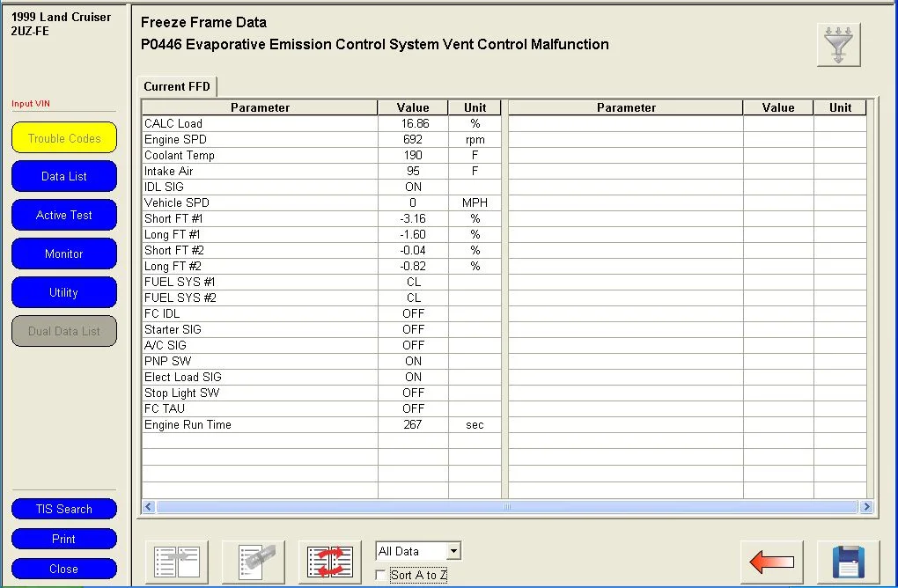Click the TIS Search button

(x=64, y=509)
